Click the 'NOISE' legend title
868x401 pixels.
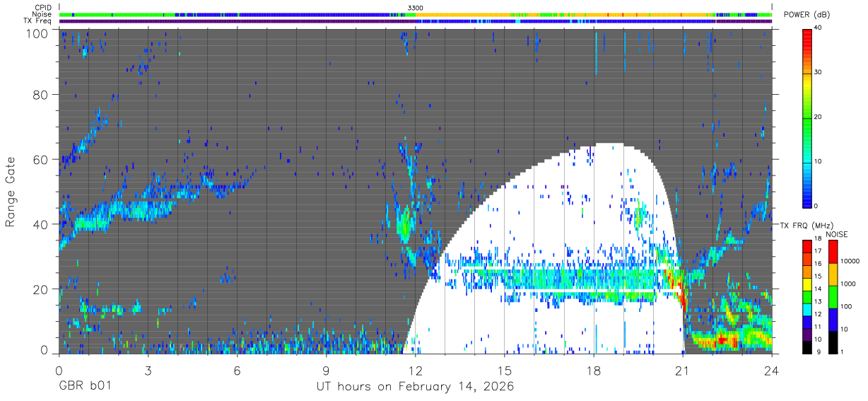coord(837,234)
